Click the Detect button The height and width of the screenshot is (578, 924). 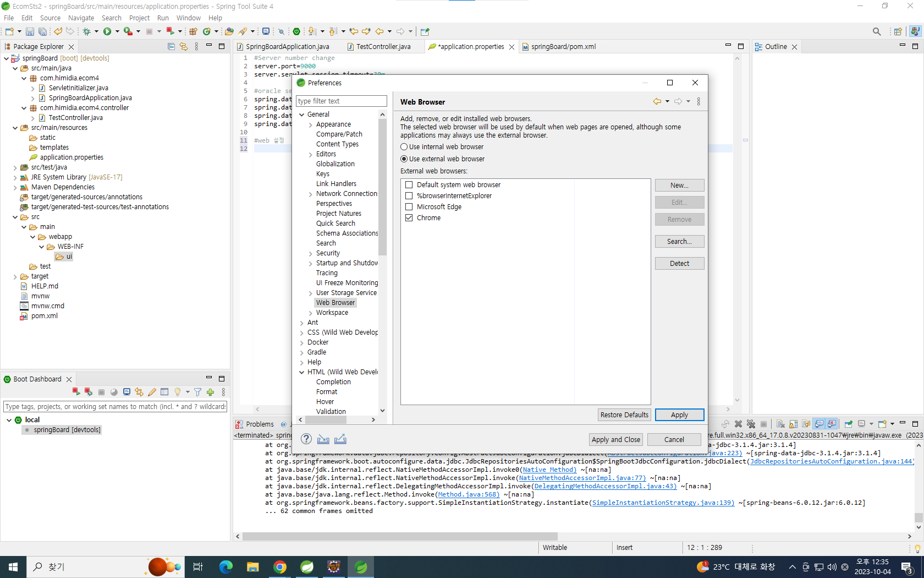tap(679, 264)
